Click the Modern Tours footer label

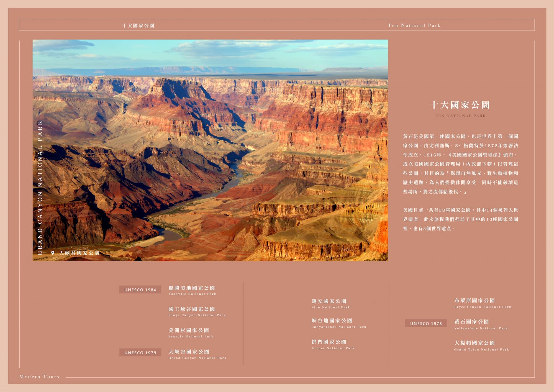click(39, 377)
